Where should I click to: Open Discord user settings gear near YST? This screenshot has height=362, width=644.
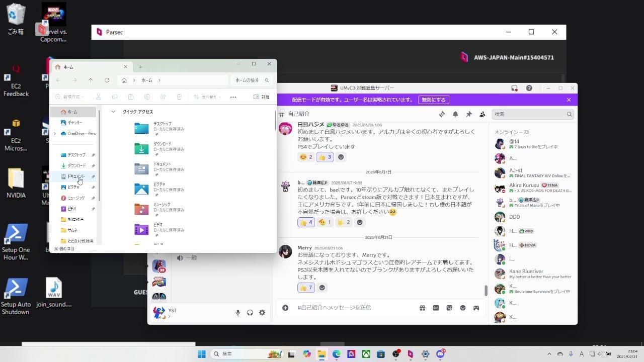point(262,312)
